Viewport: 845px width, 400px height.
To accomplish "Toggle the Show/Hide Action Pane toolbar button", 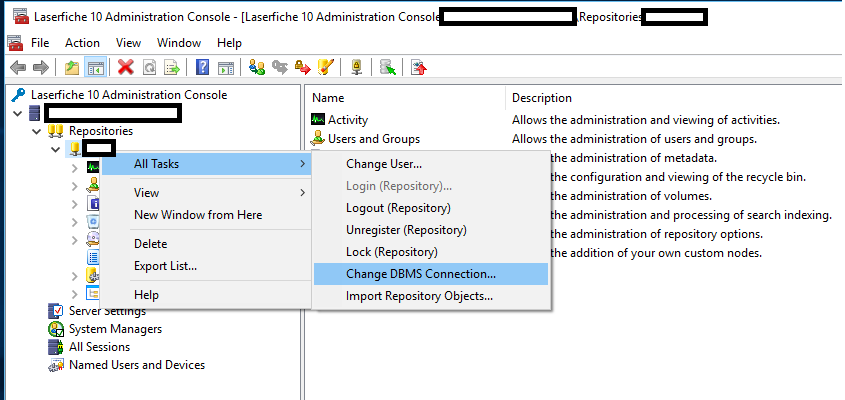I will tap(226, 67).
